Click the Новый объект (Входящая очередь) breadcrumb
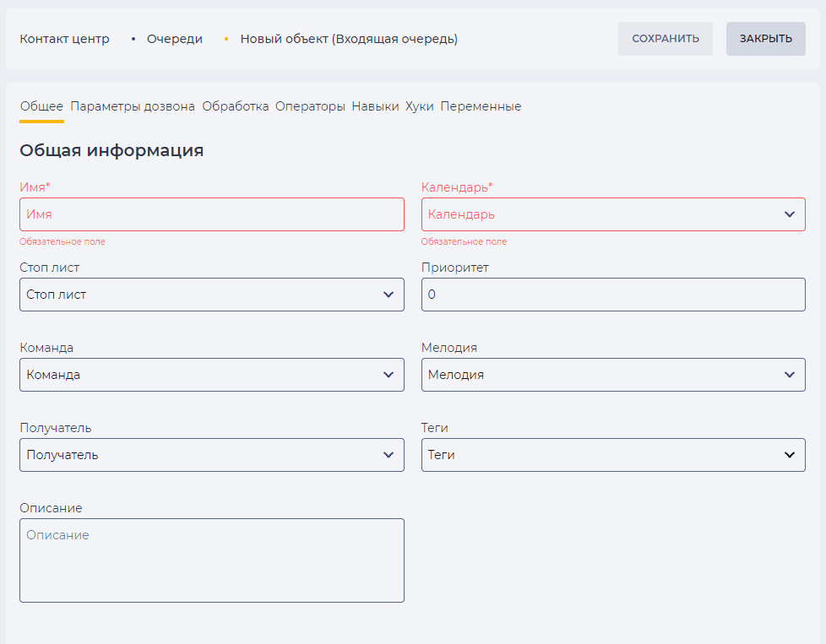826x644 pixels. tap(349, 39)
